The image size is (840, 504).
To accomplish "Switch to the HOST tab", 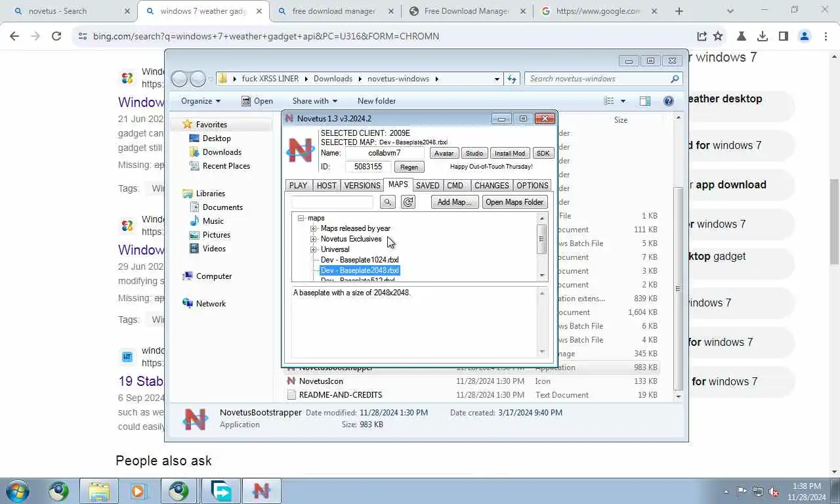I will click(x=326, y=186).
